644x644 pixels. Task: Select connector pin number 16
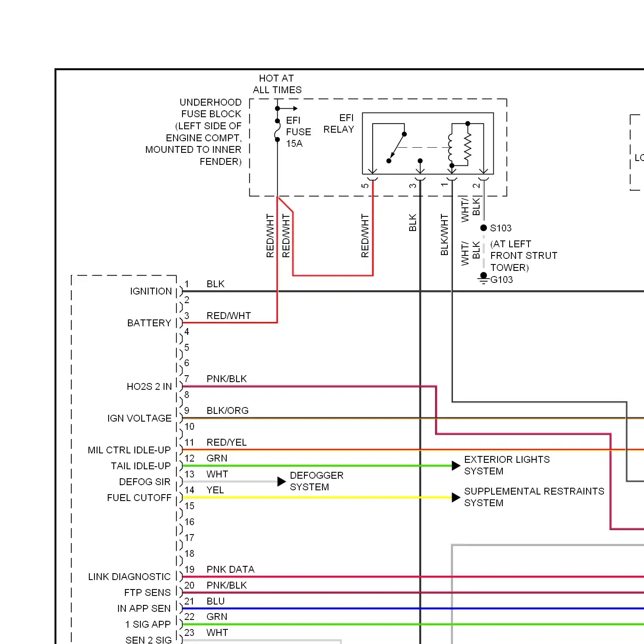189,522
